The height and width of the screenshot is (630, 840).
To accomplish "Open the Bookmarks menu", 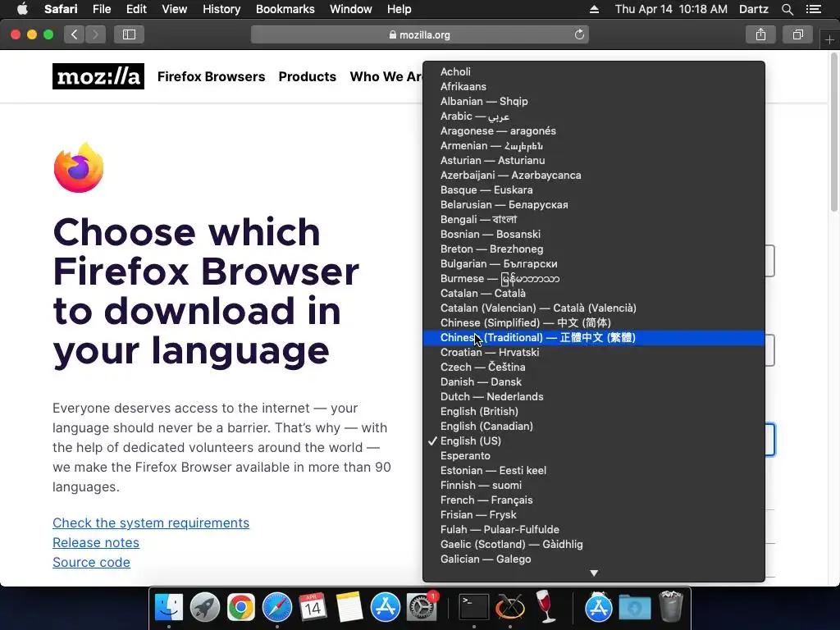I will pos(285,9).
